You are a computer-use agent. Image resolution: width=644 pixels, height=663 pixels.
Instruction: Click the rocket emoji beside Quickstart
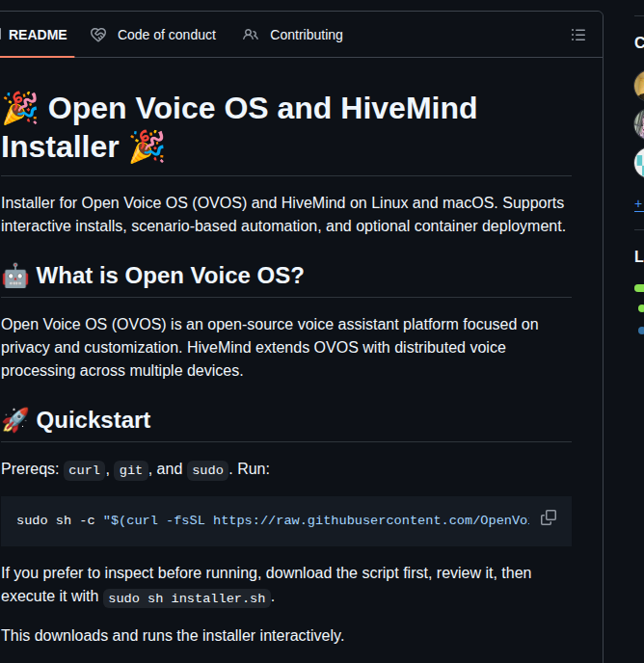[x=15, y=420]
